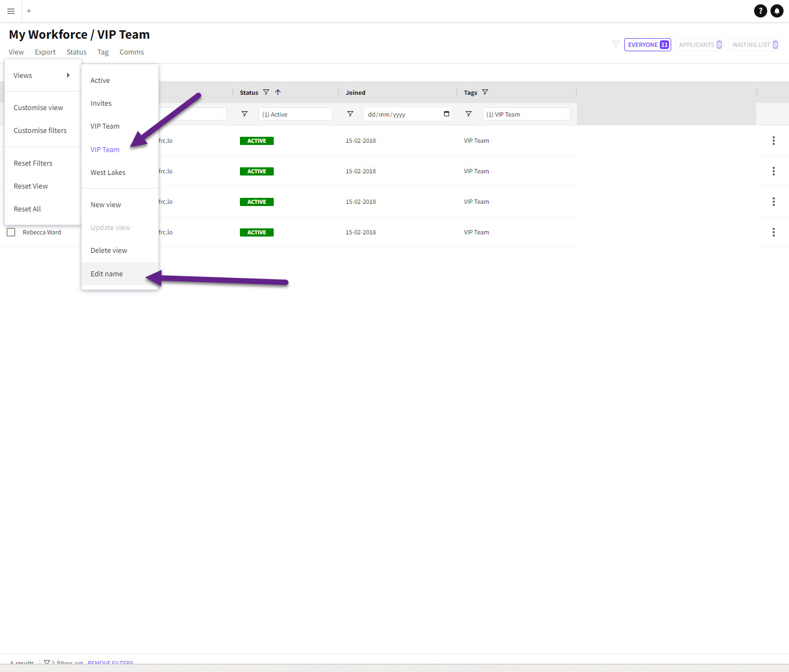
Task: Open the notifications bell icon
Action: tap(776, 11)
